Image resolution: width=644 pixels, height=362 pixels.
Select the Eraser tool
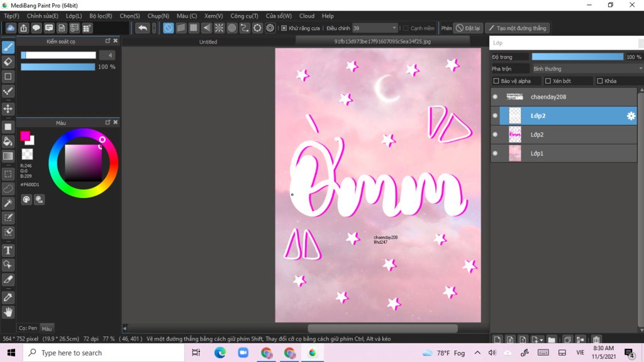(x=8, y=62)
